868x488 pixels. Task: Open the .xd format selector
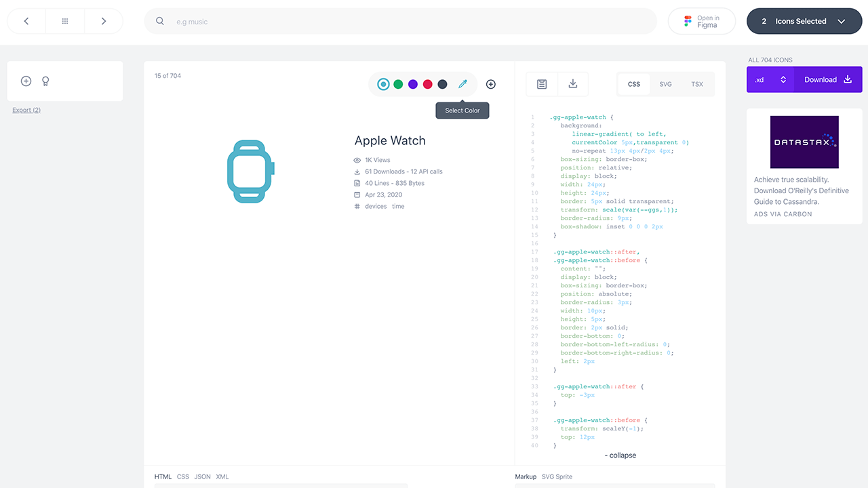point(770,79)
